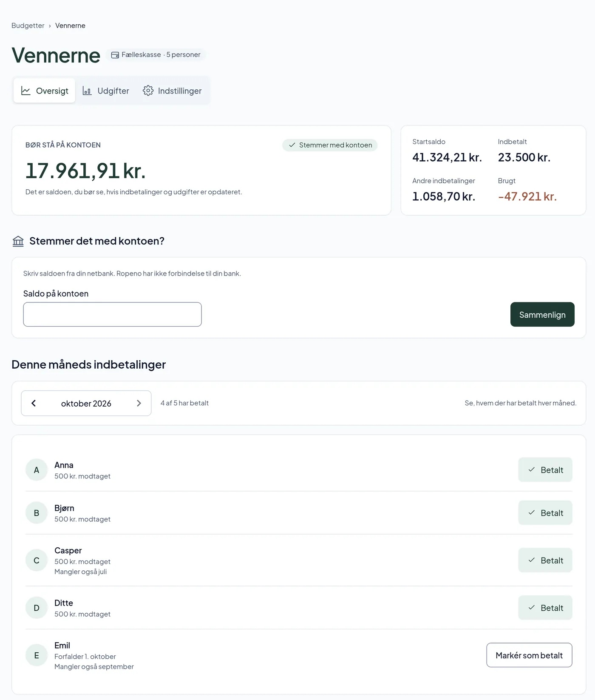
Task: Click the text 4 af 5 har betalt
Action: click(x=184, y=403)
